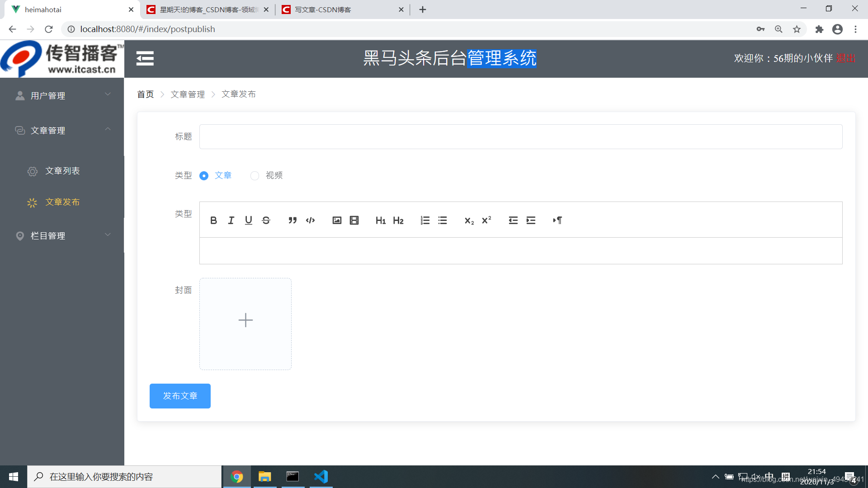Click the browser address bar URL
The height and width of the screenshot is (488, 868).
pos(148,29)
